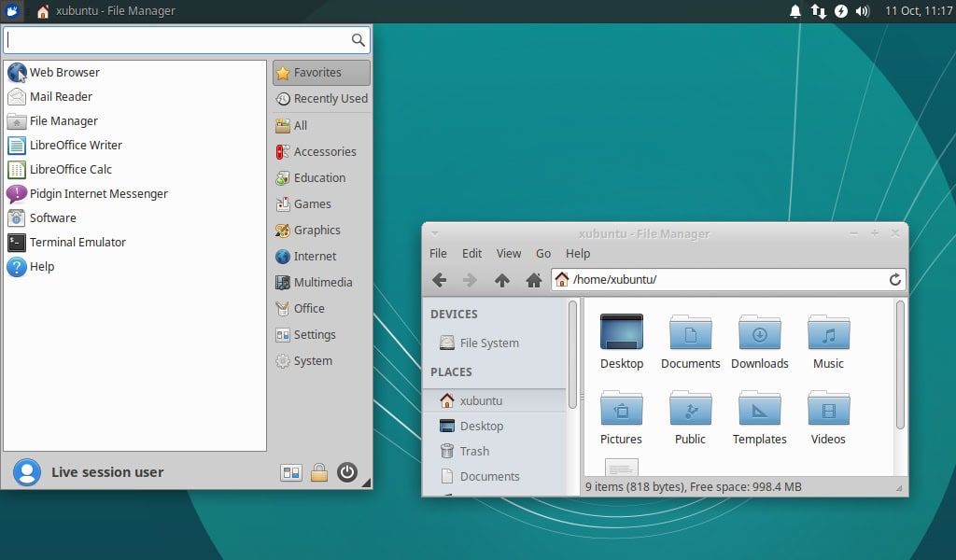Open Help from the applications menu
The height and width of the screenshot is (560, 956).
tap(40, 267)
